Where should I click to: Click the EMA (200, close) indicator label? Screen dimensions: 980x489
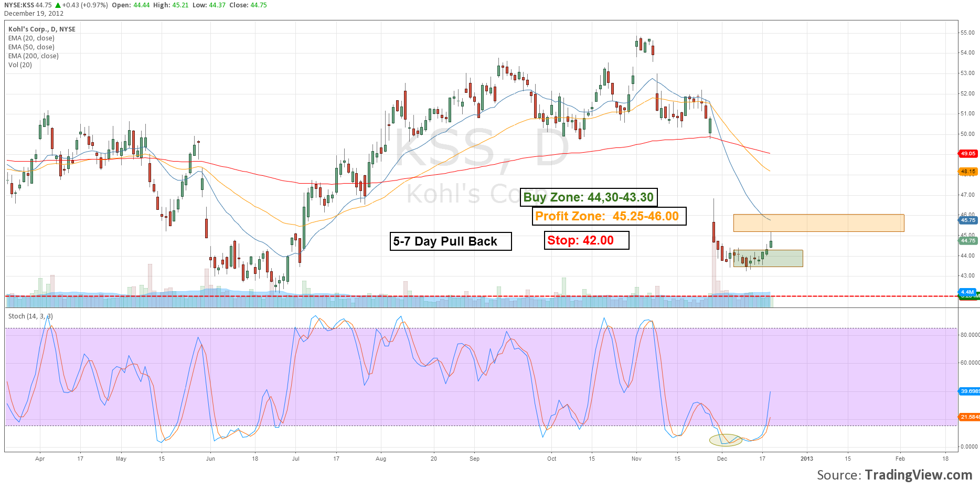tap(34, 56)
